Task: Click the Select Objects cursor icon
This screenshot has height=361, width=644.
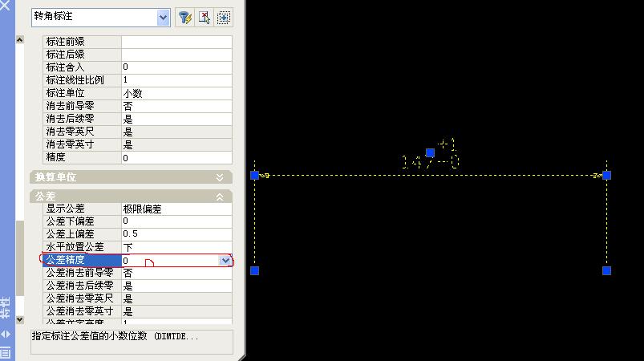Action: tap(205, 18)
